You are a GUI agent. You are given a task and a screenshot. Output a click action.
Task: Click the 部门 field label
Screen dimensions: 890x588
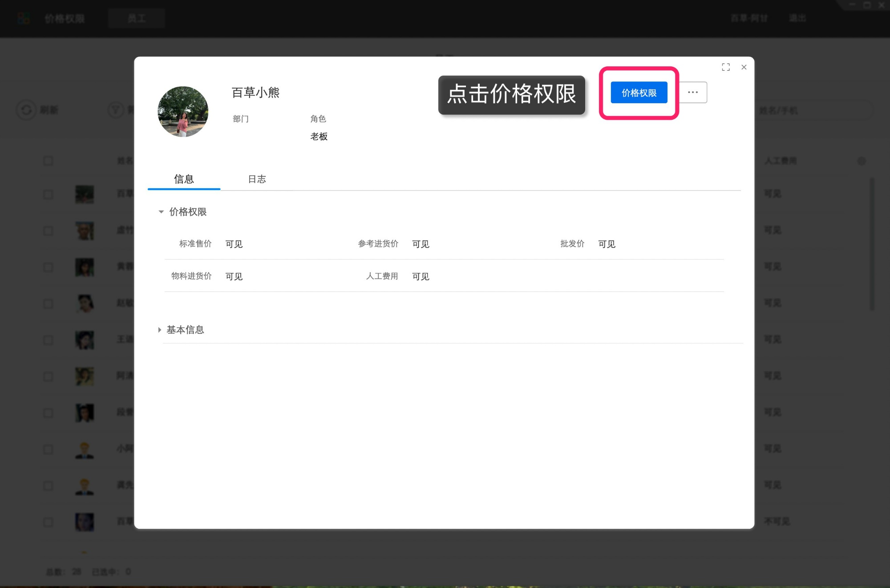[x=241, y=119]
